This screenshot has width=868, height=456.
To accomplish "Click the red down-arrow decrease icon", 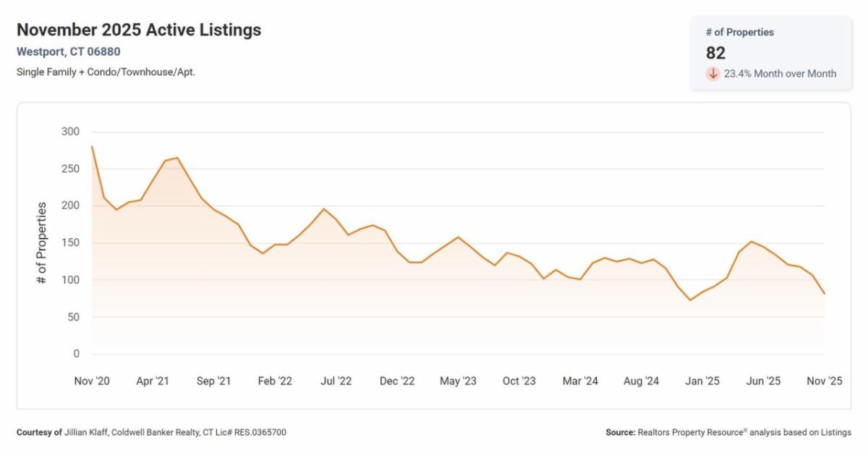I will (713, 73).
